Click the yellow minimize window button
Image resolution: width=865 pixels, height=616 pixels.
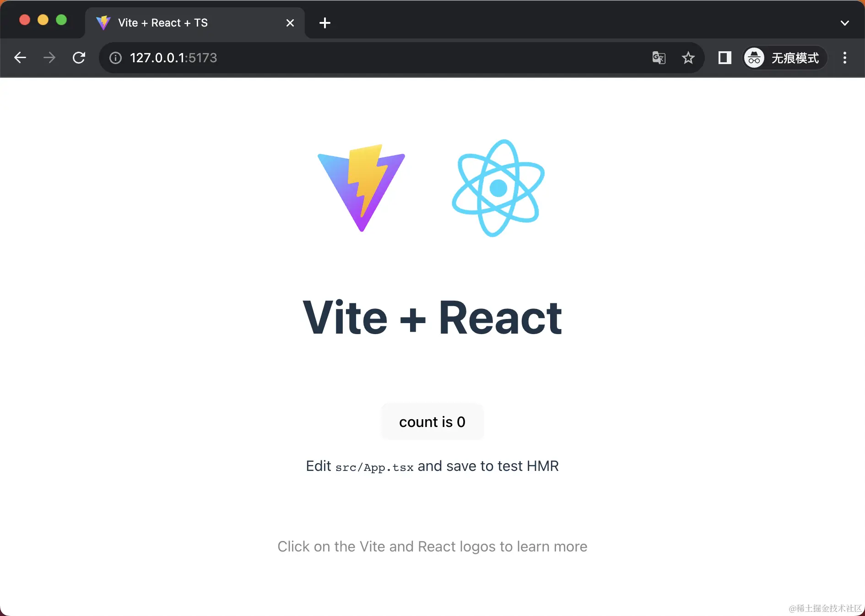(43, 20)
